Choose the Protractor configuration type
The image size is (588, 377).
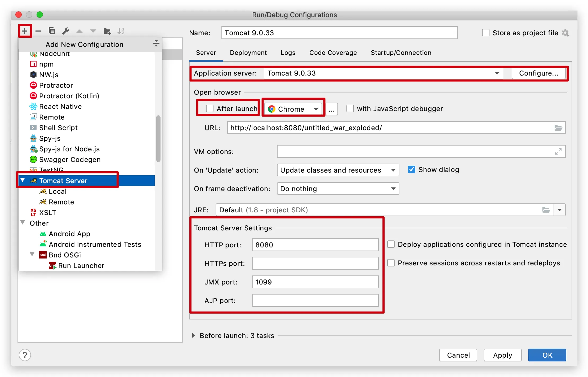[x=87, y=85]
